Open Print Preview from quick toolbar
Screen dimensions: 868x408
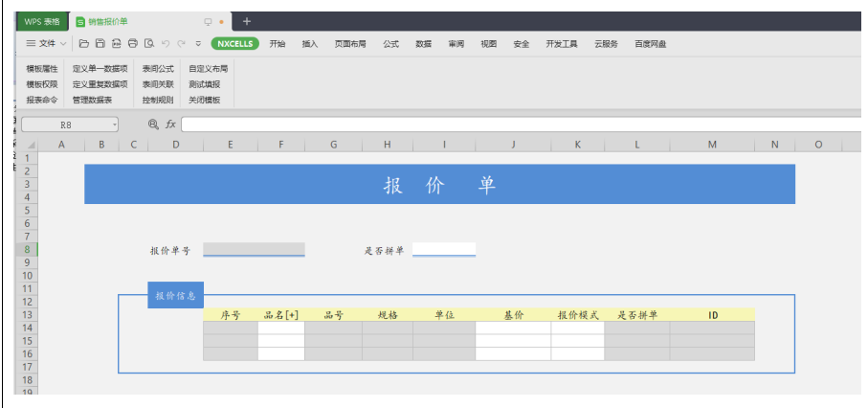(148, 43)
